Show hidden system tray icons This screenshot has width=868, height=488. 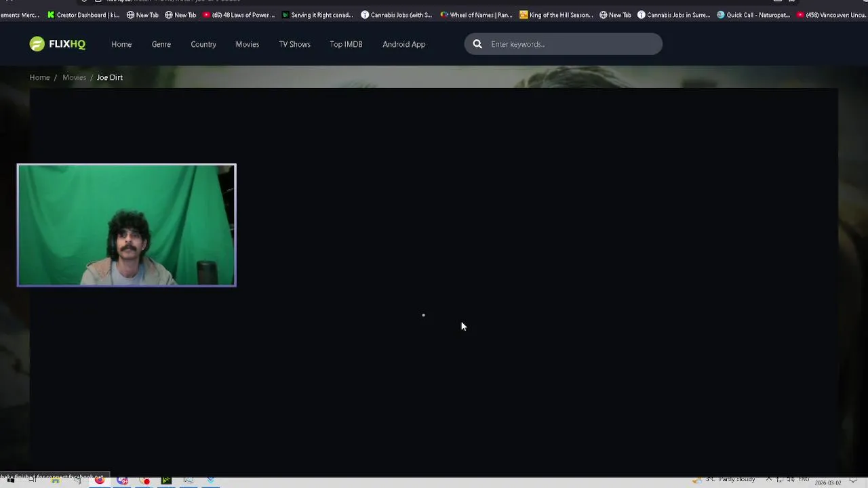click(768, 480)
